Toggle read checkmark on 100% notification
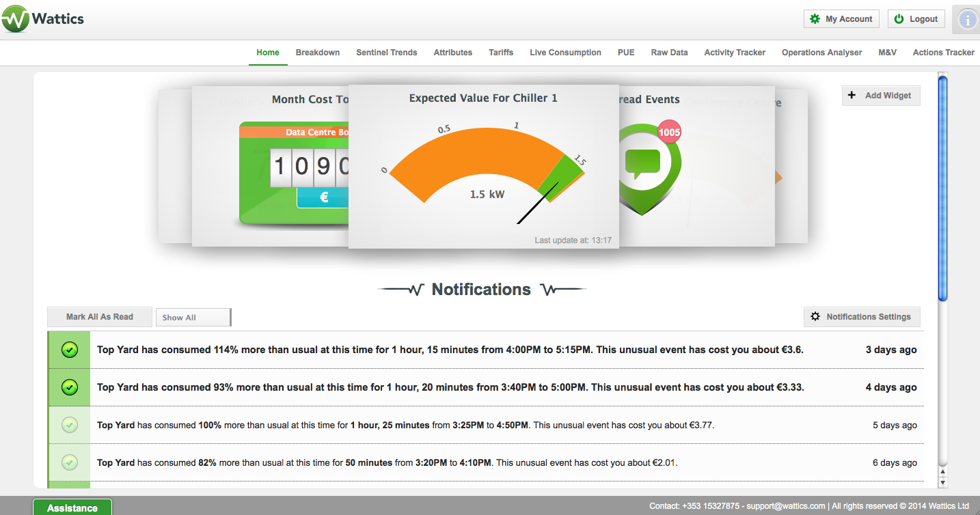980x515 pixels. coord(69,426)
